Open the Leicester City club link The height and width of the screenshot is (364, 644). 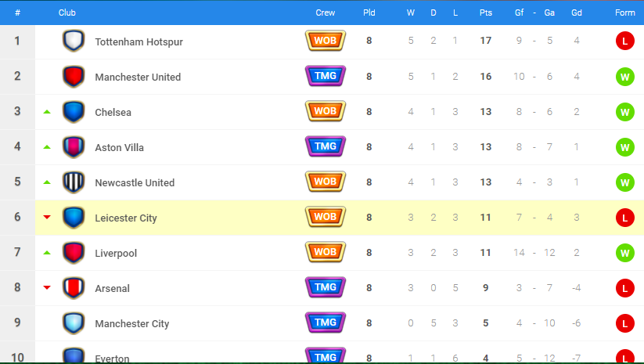[126, 218]
